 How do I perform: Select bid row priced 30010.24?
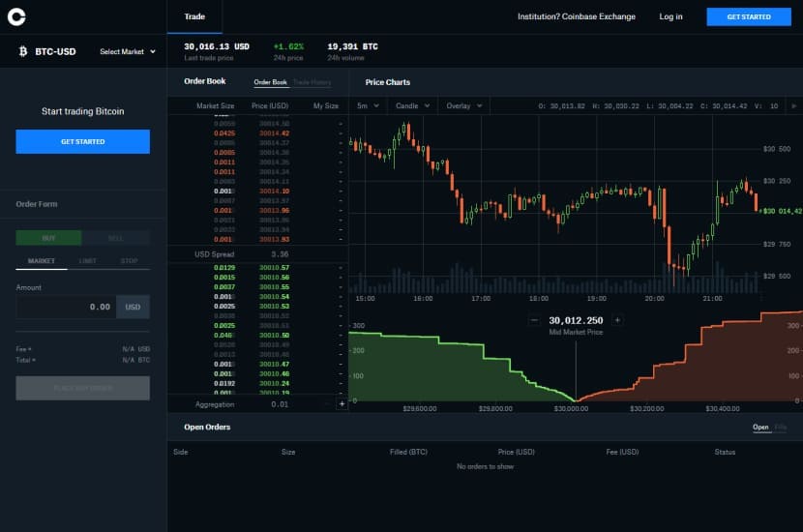click(x=258, y=383)
